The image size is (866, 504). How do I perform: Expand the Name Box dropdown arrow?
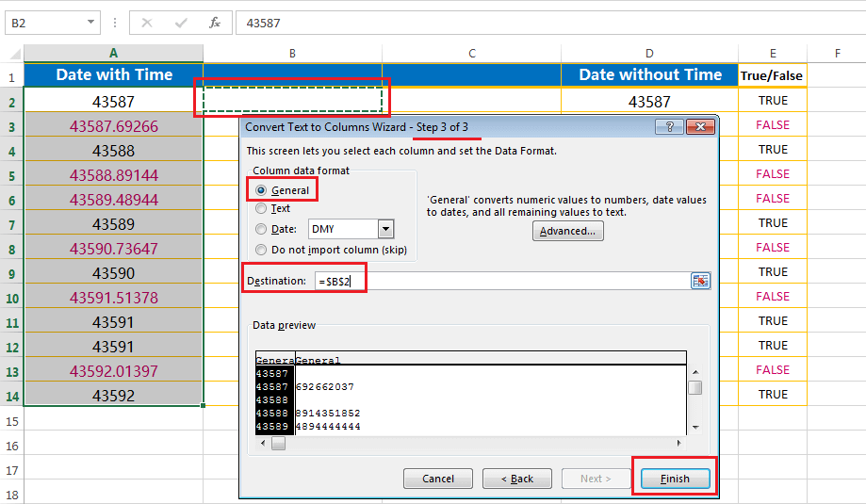90,23
